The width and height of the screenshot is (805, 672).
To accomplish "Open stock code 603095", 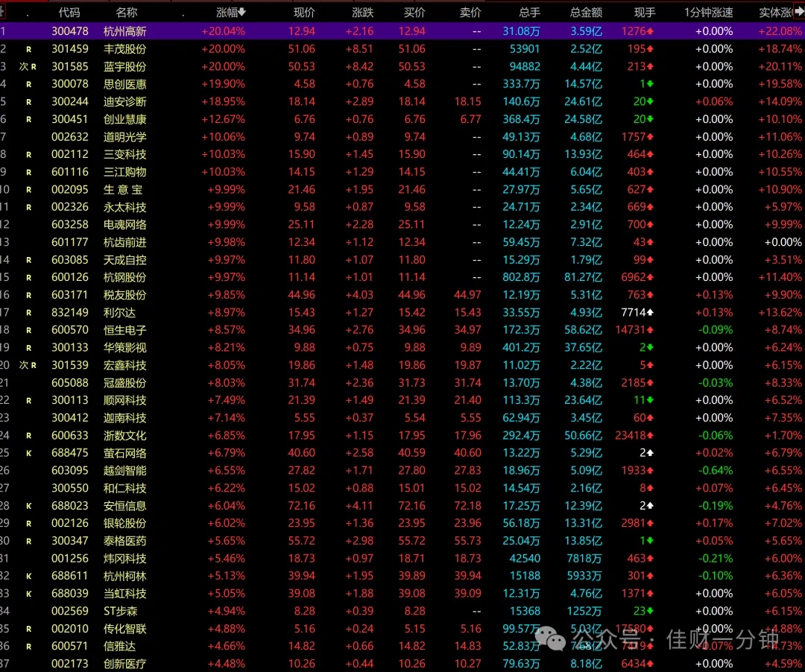I will coord(70,470).
